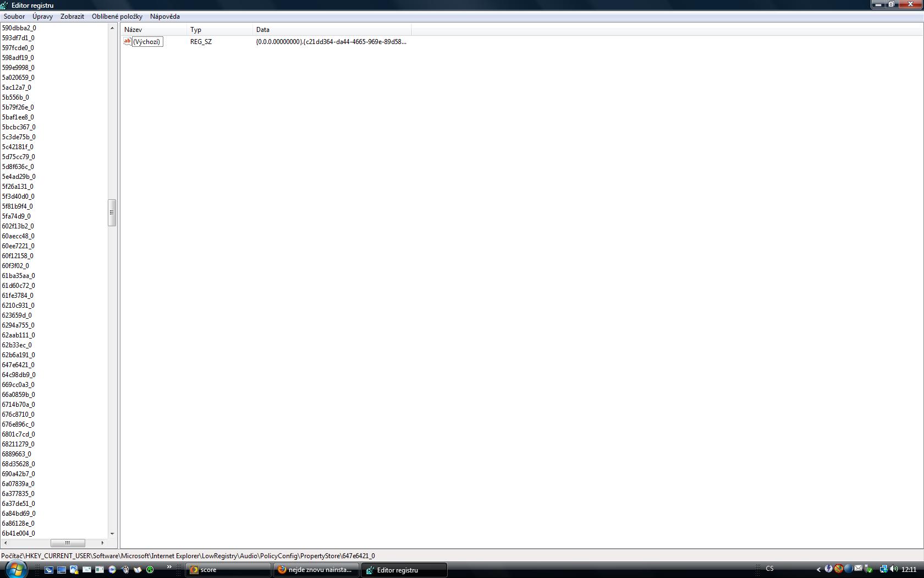The width and height of the screenshot is (924, 578).
Task: Click the window-shaped icon after the quick launch envelope
Action: click(100, 570)
